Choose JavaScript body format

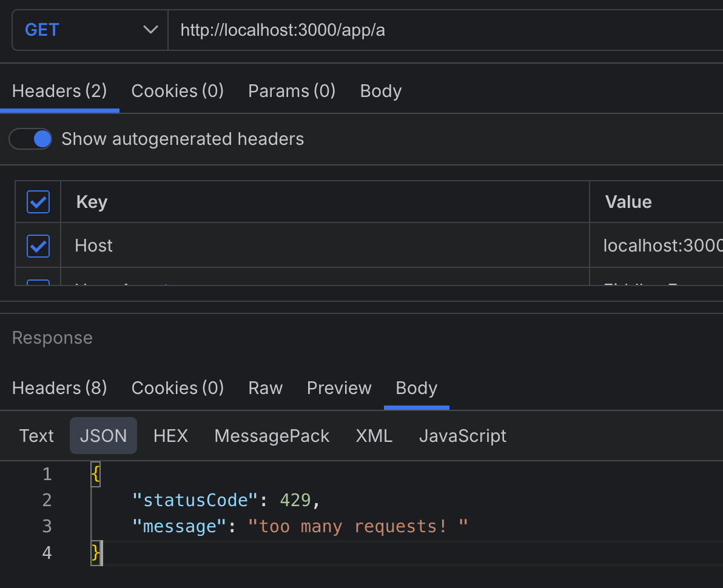[x=462, y=436]
